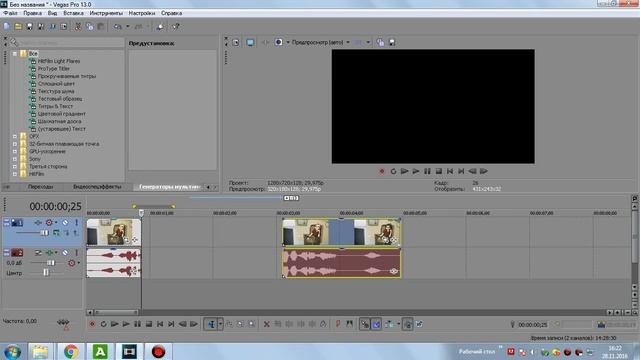This screenshot has width=640, height=360.
Task: Toggle preview on external monitor icon
Action: click(x=250, y=42)
